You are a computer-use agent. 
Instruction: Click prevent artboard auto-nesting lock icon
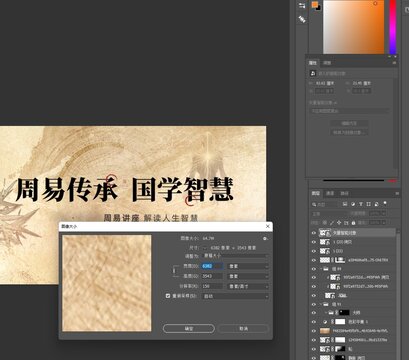[x=346, y=222]
